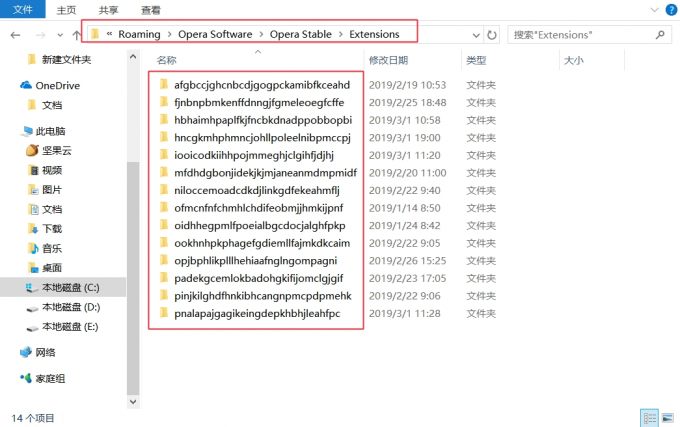This screenshot has width=680, height=427.
Task: Select 此电脑 in the navigation pane
Action: (43, 131)
